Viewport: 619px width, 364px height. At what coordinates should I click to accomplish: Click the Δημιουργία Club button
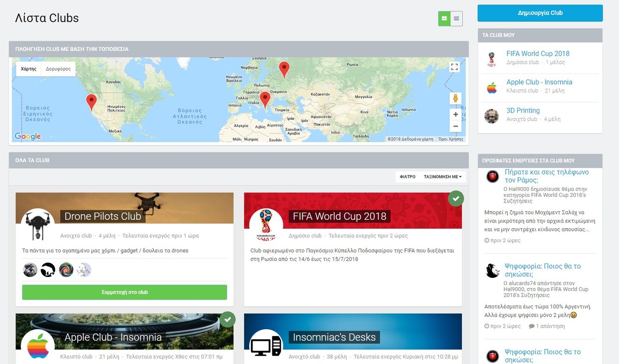(540, 13)
